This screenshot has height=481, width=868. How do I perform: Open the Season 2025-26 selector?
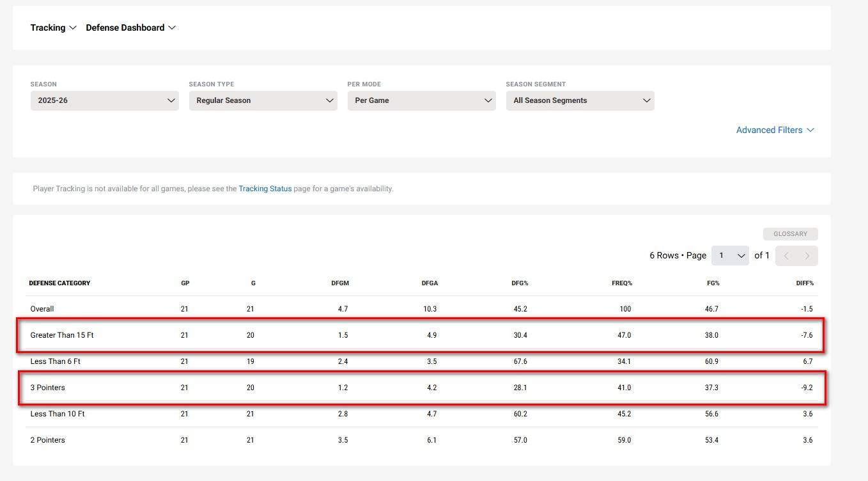coord(104,100)
